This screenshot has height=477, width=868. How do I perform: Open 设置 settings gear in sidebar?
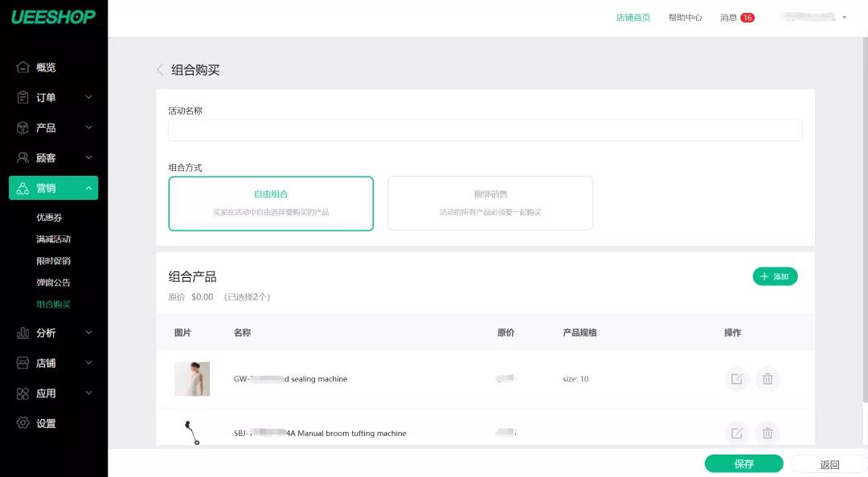(23, 423)
